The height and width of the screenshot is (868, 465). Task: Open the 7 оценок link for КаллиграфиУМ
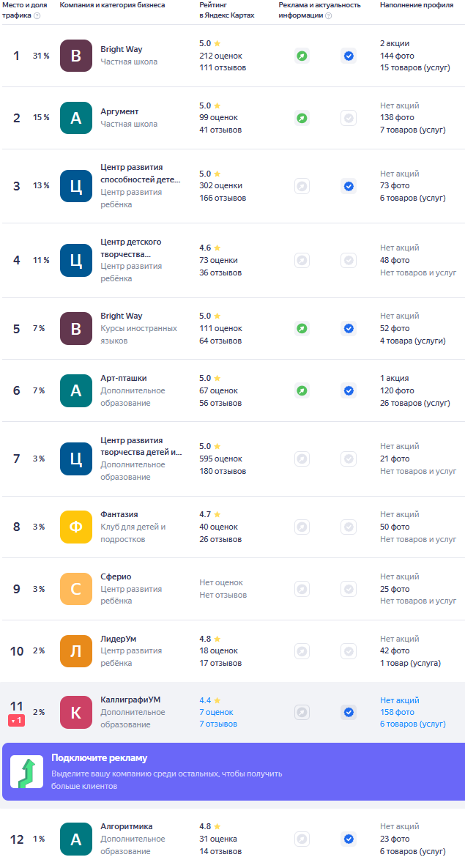pyautogui.click(x=217, y=712)
